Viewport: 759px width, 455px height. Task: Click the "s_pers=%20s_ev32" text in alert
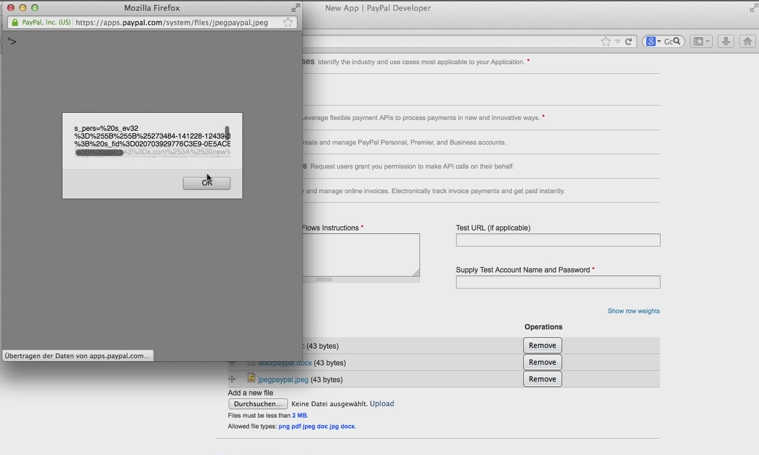(106, 128)
